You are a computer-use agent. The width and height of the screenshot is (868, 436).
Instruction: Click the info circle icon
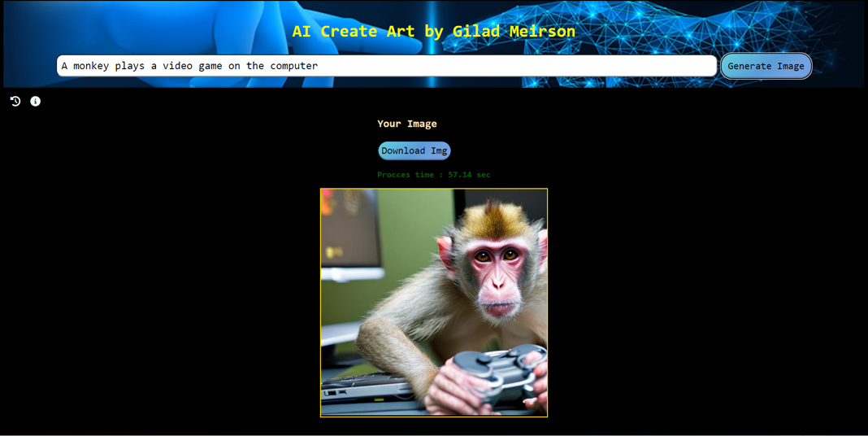35,101
